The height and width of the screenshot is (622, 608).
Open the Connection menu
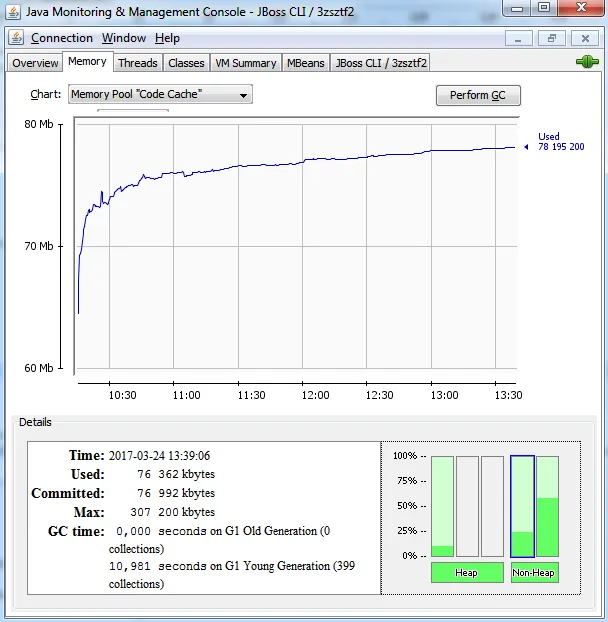coord(62,38)
